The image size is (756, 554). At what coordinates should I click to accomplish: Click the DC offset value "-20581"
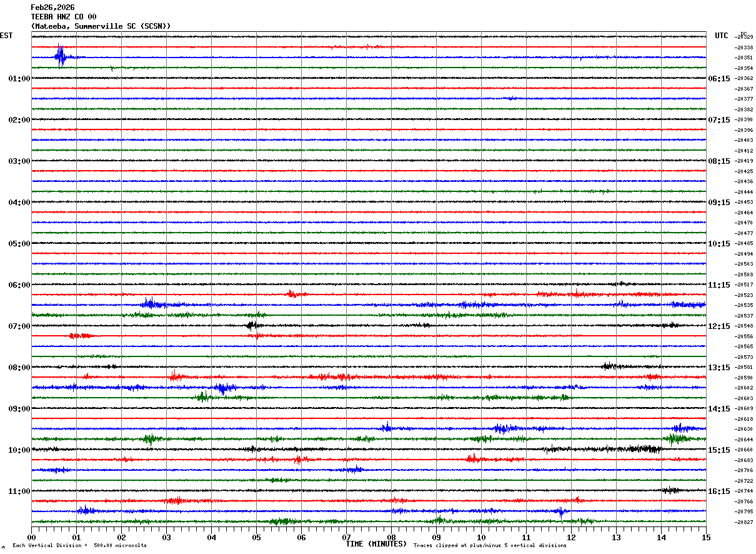(744, 367)
